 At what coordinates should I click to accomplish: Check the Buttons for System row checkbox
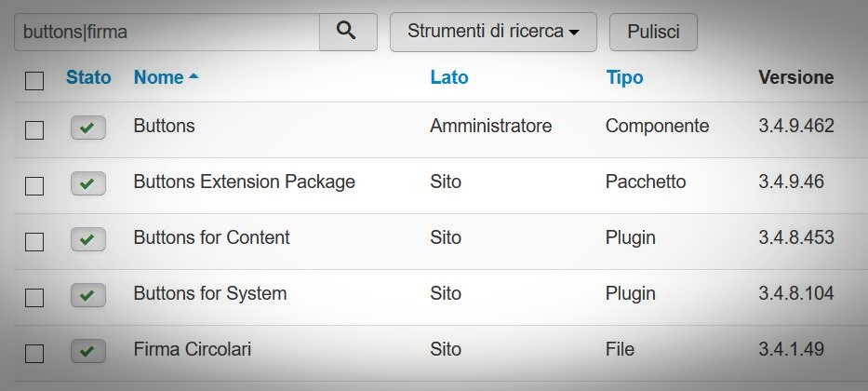pyautogui.click(x=34, y=297)
